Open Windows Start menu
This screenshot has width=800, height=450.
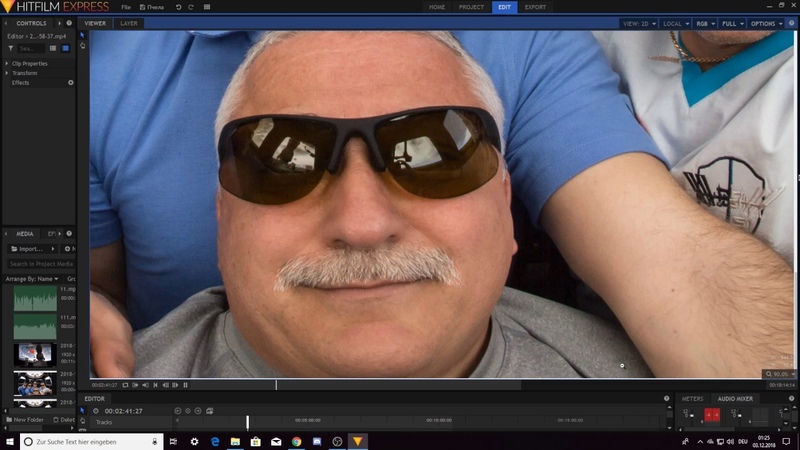[10, 441]
